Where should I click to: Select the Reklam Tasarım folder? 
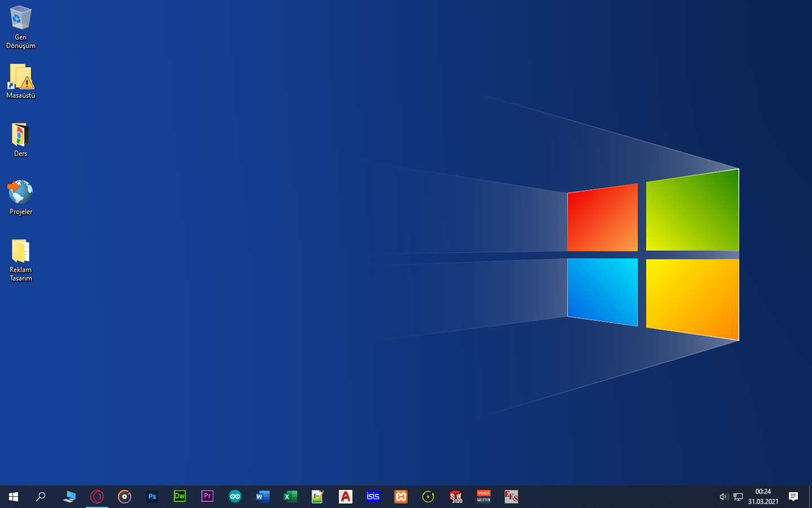click(21, 260)
